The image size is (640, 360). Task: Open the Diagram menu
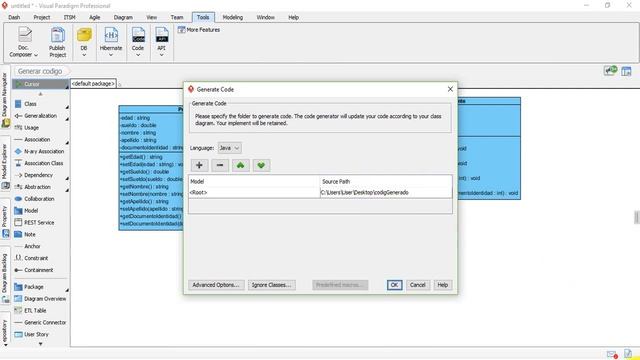coord(123,18)
